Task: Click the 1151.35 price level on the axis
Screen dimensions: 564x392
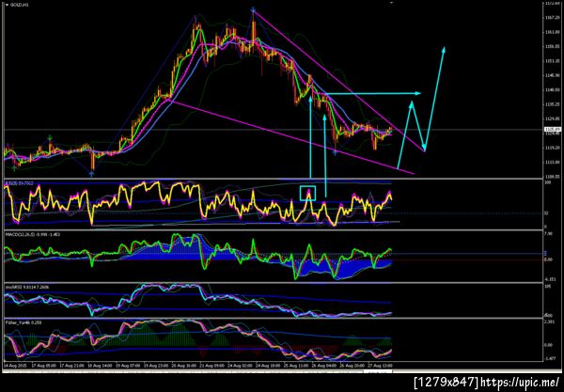Action: pyautogui.click(x=552, y=61)
